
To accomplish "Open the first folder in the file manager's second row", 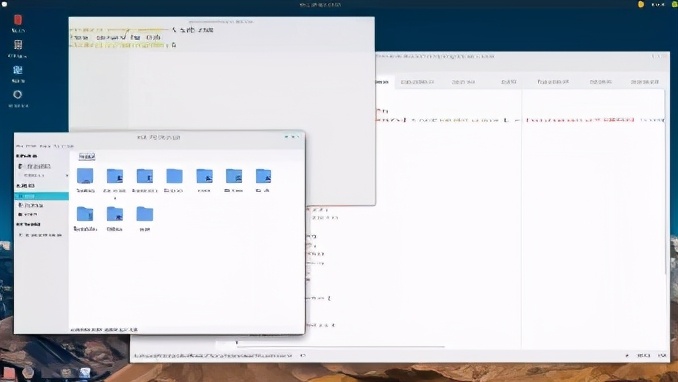I will [85, 214].
